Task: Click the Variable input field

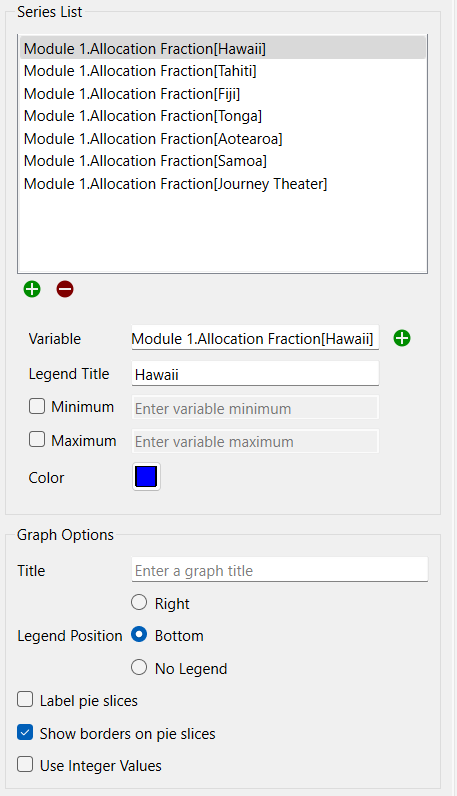Action: (255, 338)
